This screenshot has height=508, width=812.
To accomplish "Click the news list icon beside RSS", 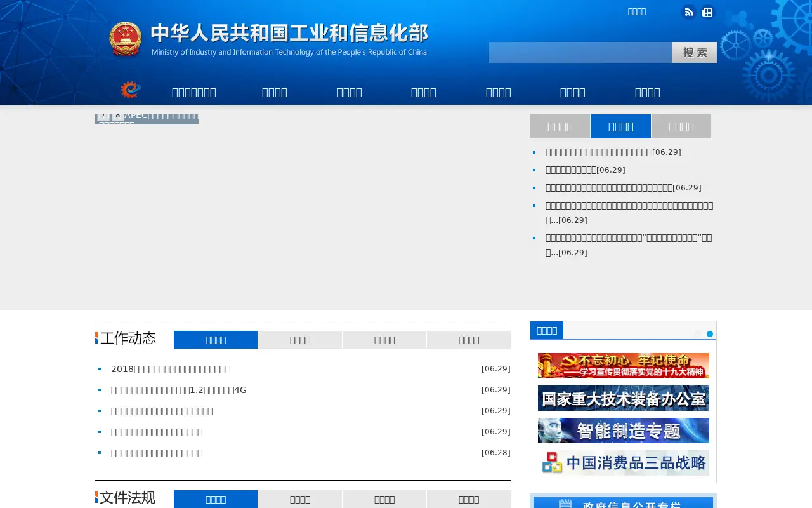I will [x=708, y=12].
